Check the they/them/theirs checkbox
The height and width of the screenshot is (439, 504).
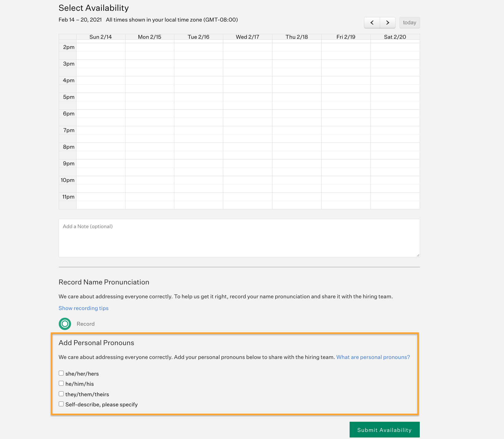61,394
